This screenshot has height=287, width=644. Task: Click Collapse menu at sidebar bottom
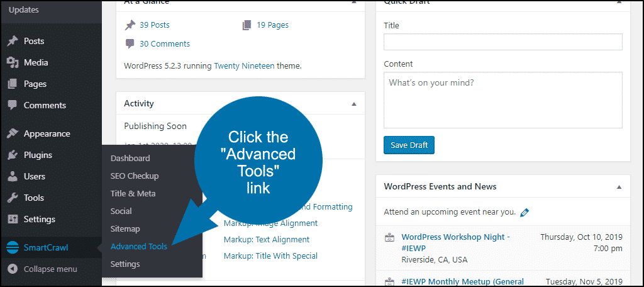pos(50,269)
